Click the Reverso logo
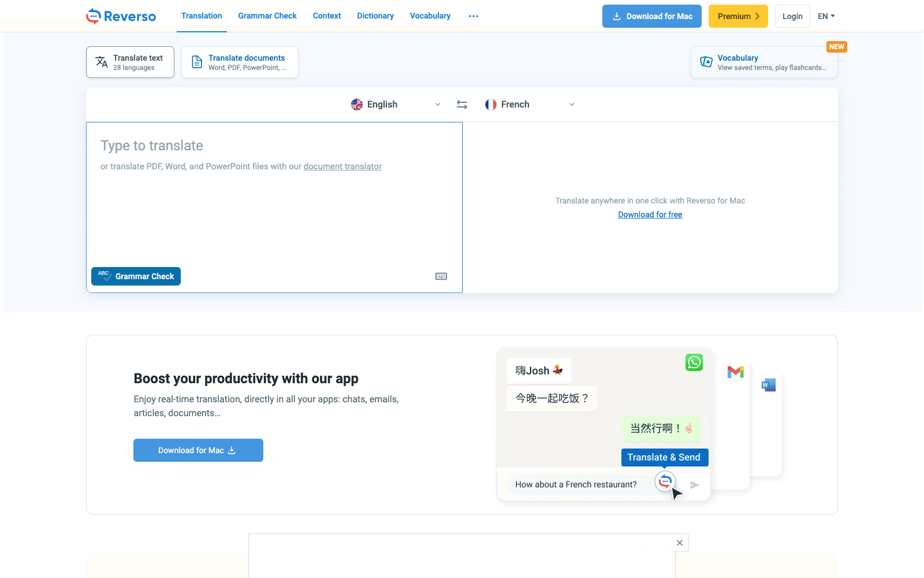Screen dimensions: 924x578 pos(121,16)
